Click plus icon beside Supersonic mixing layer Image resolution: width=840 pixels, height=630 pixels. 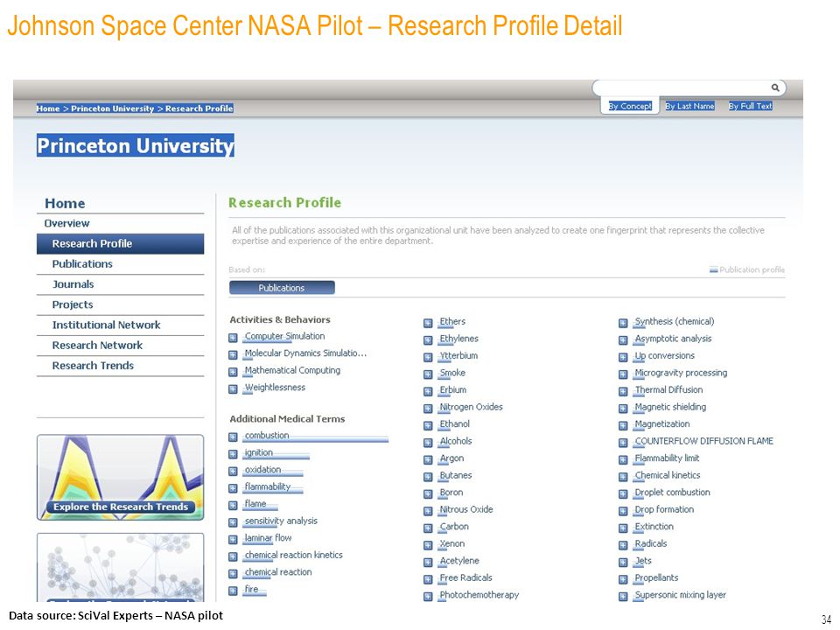[x=622, y=597]
